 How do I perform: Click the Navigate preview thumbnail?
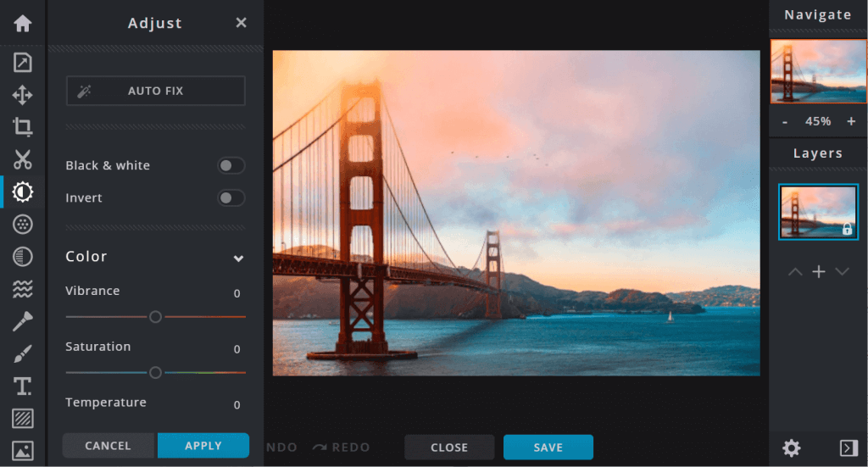click(x=818, y=71)
